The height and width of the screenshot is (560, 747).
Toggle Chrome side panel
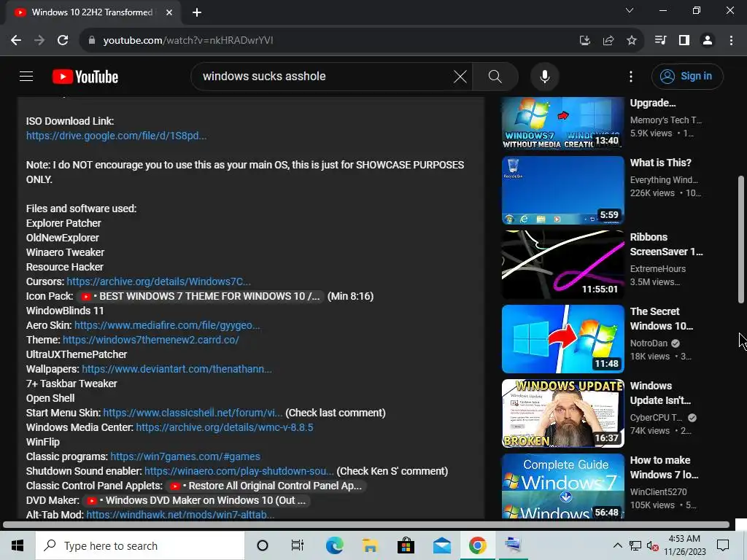(x=684, y=41)
